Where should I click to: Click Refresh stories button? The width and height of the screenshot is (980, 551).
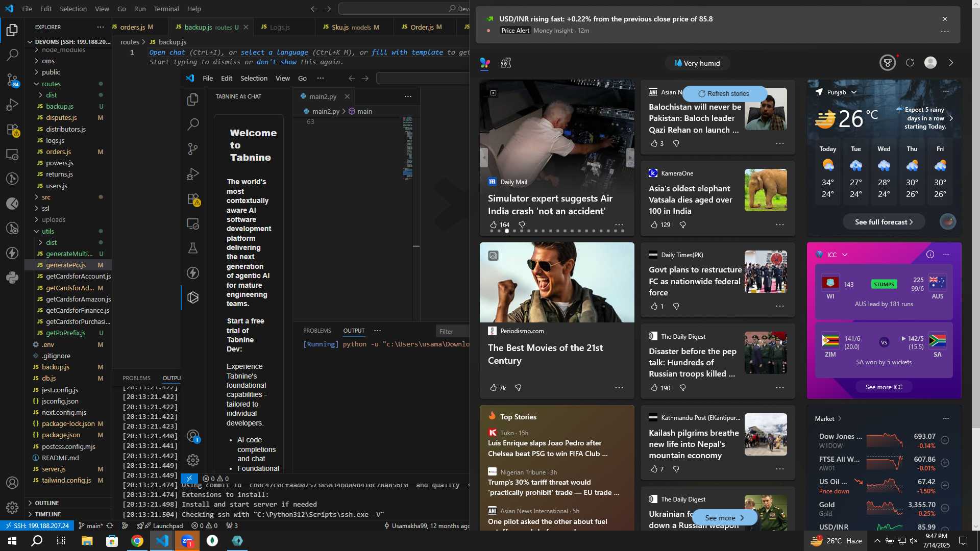click(x=724, y=94)
